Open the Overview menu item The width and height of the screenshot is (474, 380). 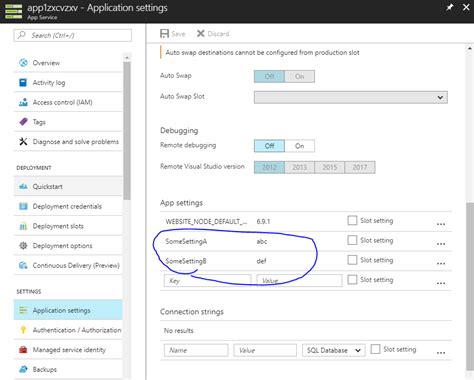coord(68,63)
